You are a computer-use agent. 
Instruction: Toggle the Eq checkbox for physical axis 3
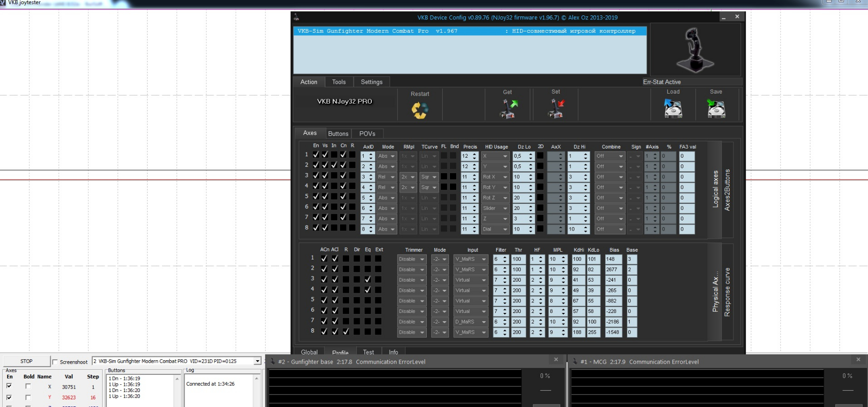(368, 279)
